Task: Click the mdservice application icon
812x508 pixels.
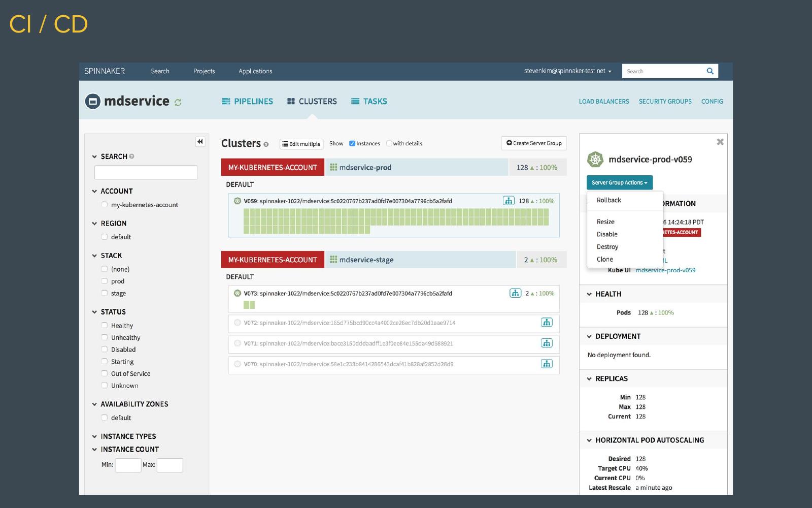Action: point(92,102)
